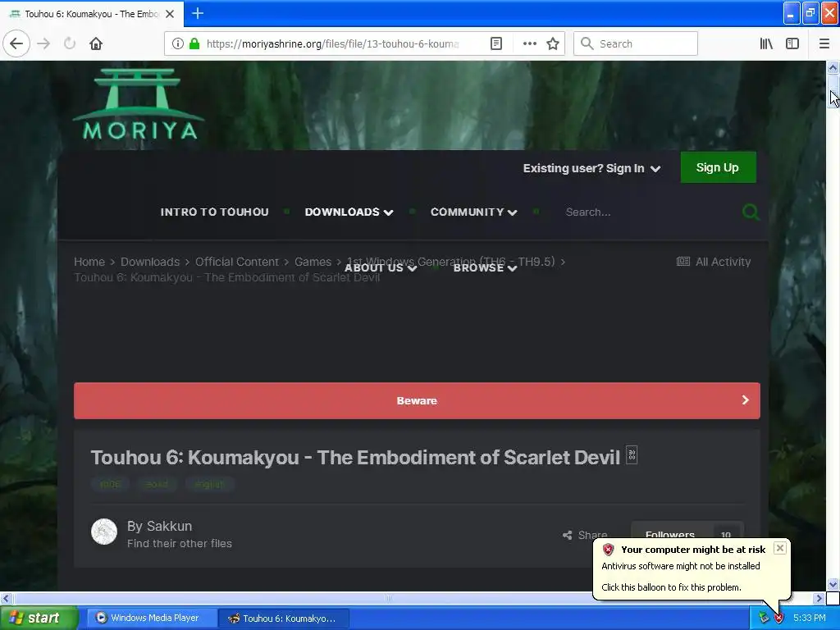Expand the About Us menu
The width and height of the screenshot is (840, 630).
pyautogui.click(x=381, y=268)
